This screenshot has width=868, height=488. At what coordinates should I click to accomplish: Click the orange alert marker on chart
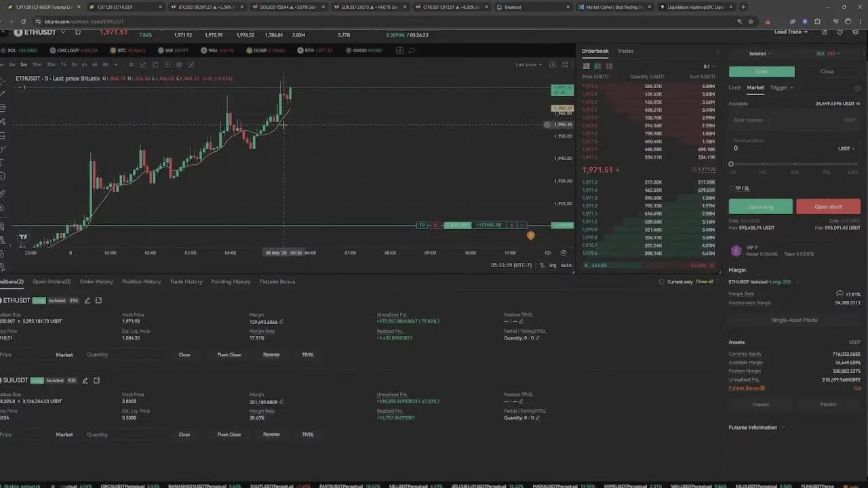coord(530,235)
